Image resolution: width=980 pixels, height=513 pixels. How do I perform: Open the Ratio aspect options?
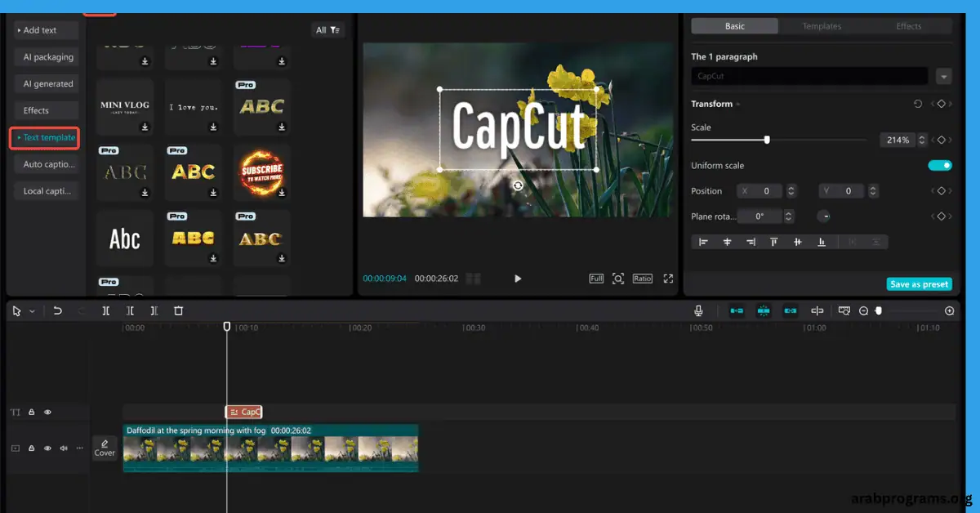tap(643, 279)
